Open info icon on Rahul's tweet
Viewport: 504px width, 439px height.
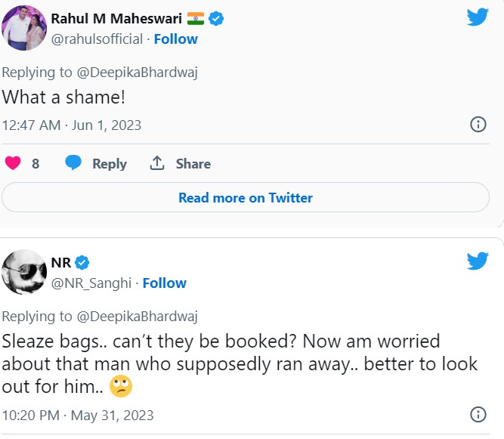click(x=478, y=125)
